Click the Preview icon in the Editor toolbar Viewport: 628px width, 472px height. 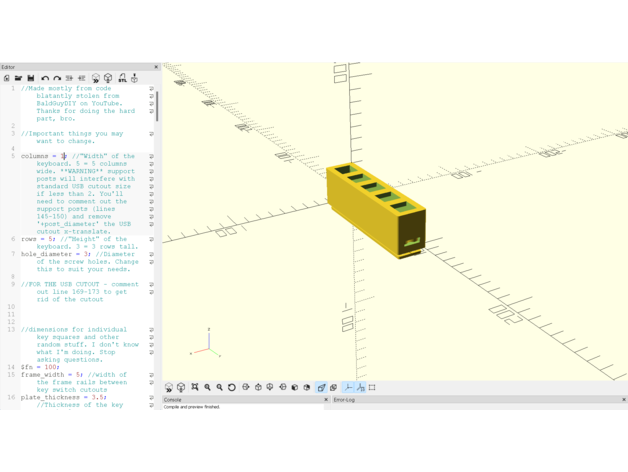(x=96, y=78)
